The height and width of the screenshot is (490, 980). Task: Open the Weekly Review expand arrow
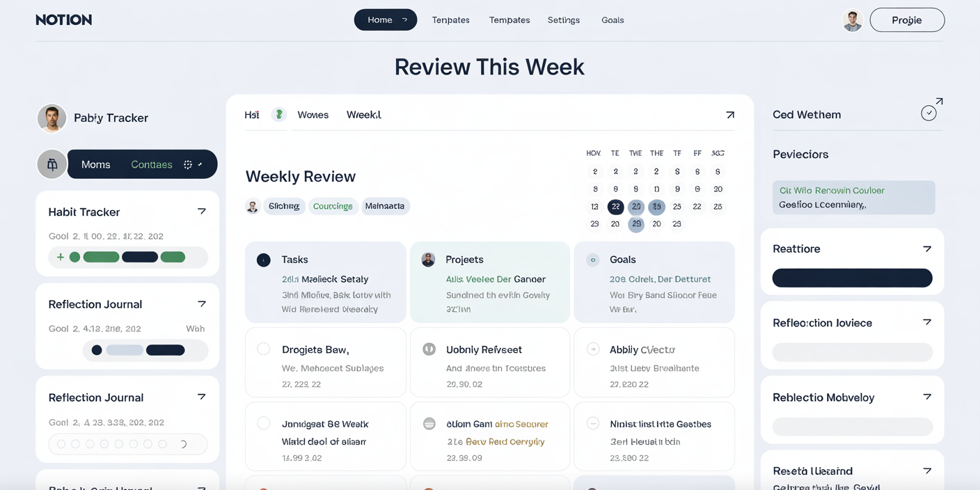(x=729, y=114)
